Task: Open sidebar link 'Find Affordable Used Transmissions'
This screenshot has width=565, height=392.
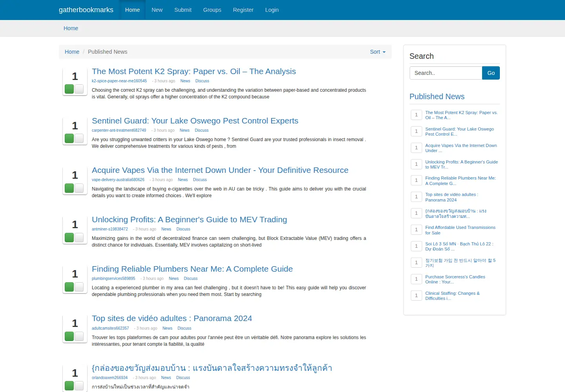Action: click(x=460, y=230)
